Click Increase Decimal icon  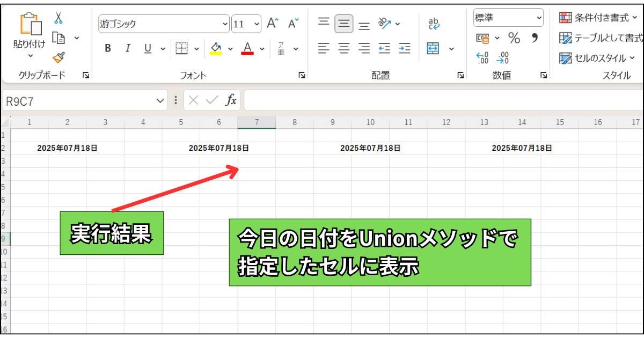point(483,57)
